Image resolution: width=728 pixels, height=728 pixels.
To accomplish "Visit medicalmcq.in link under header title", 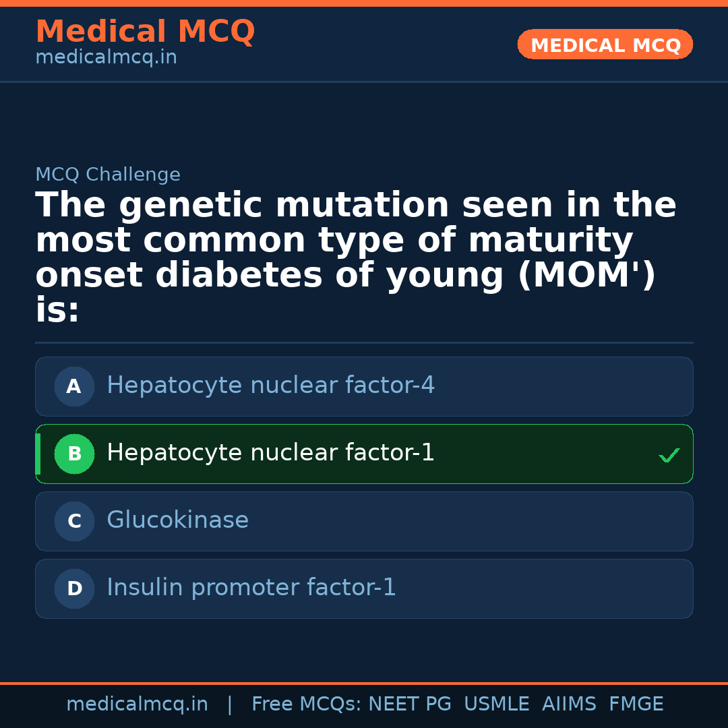I will pyautogui.click(x=106, y=58).
